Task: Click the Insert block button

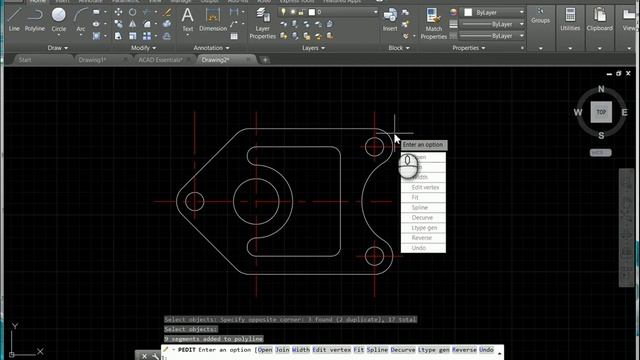Action: tap(390, 20)
